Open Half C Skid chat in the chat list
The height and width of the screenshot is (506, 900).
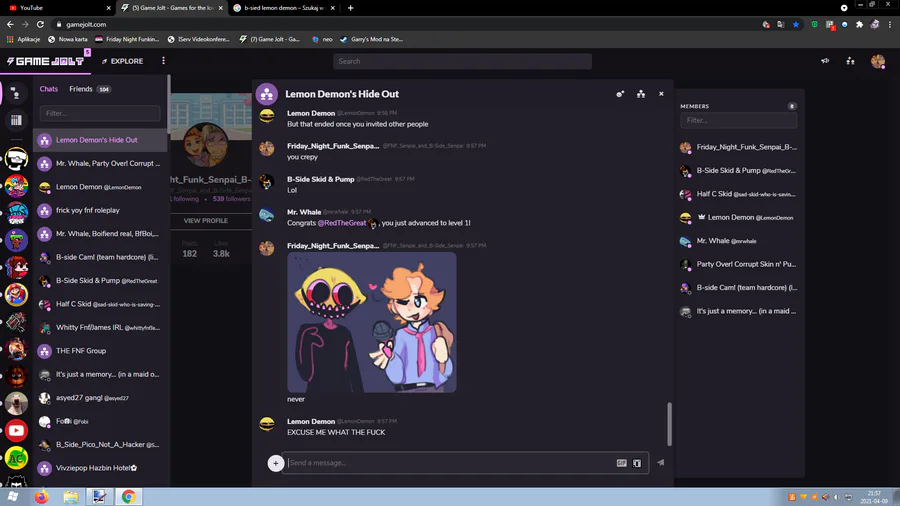(100, 304)
